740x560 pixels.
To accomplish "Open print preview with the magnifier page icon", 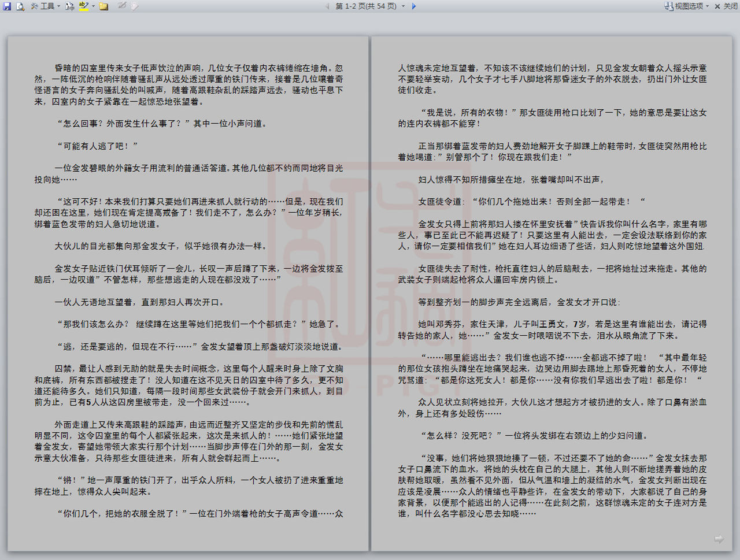I will point(20,6).
